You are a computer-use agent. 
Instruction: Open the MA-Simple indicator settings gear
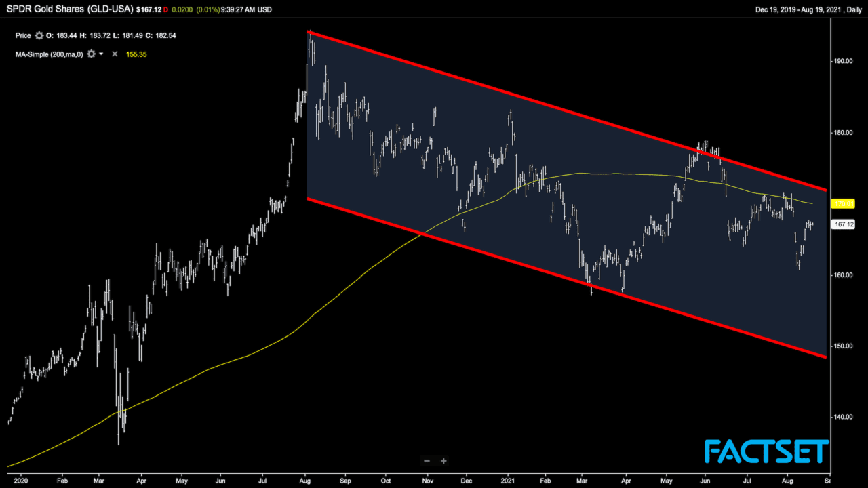point(91,54)
